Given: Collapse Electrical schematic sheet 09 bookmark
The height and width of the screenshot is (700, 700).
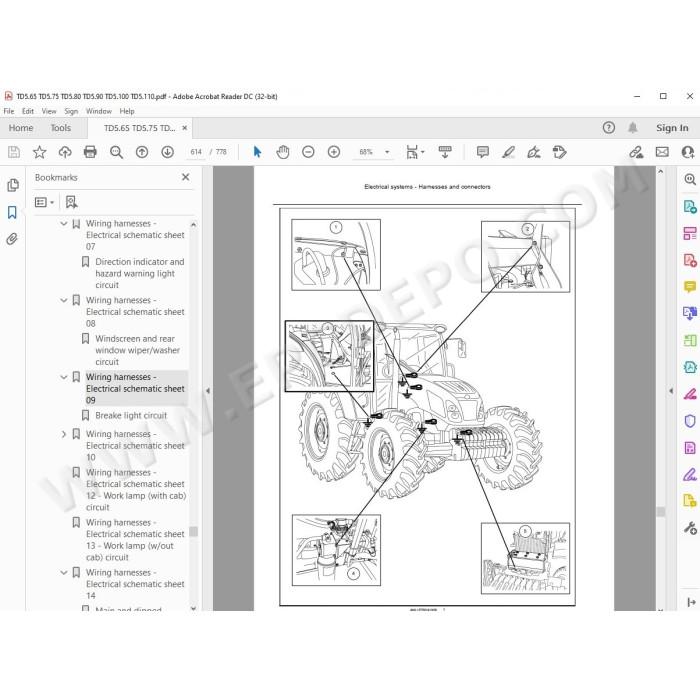Looking at the screenshot, I should 64,377.
